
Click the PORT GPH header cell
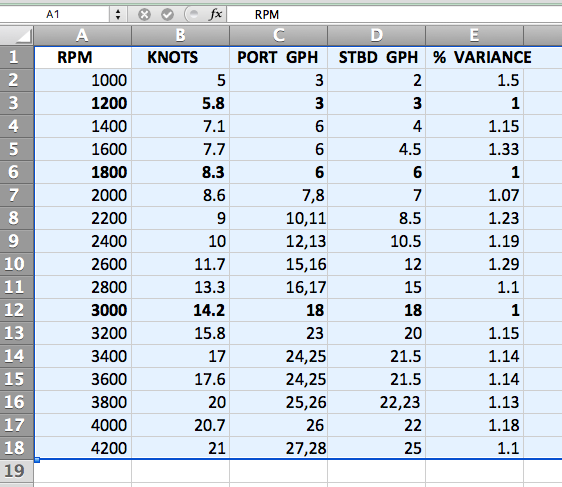(x=278, y=57)
